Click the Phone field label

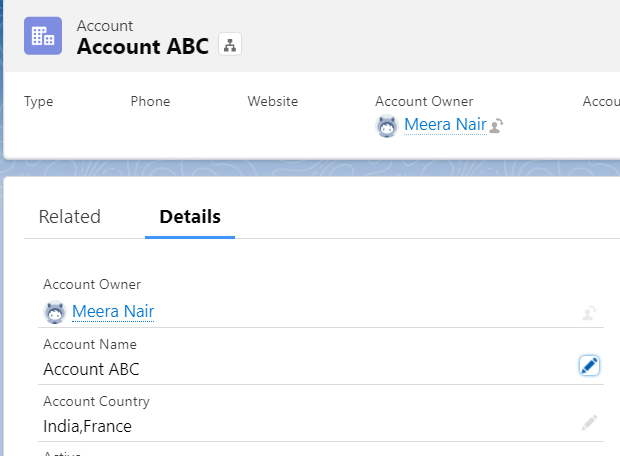click(x=150, y=101)
